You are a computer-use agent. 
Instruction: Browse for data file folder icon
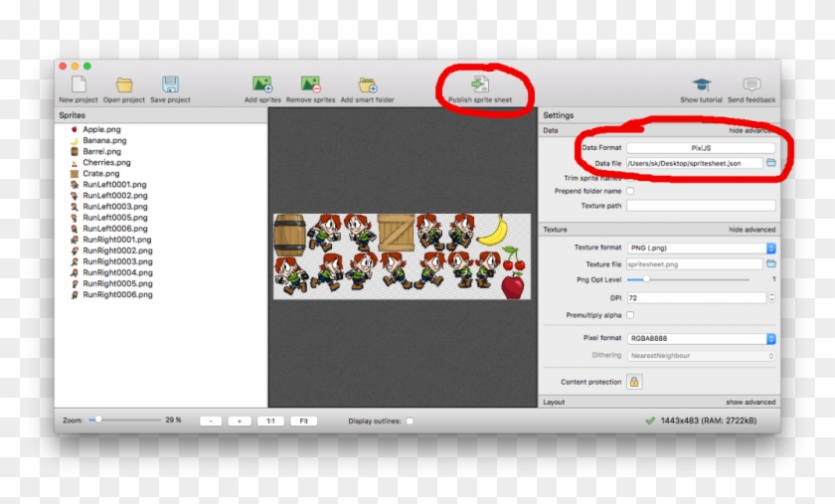click(770, 162)
